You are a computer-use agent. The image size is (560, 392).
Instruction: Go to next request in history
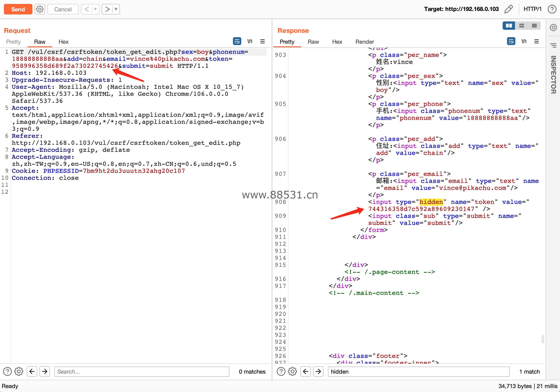click(107, 9)
